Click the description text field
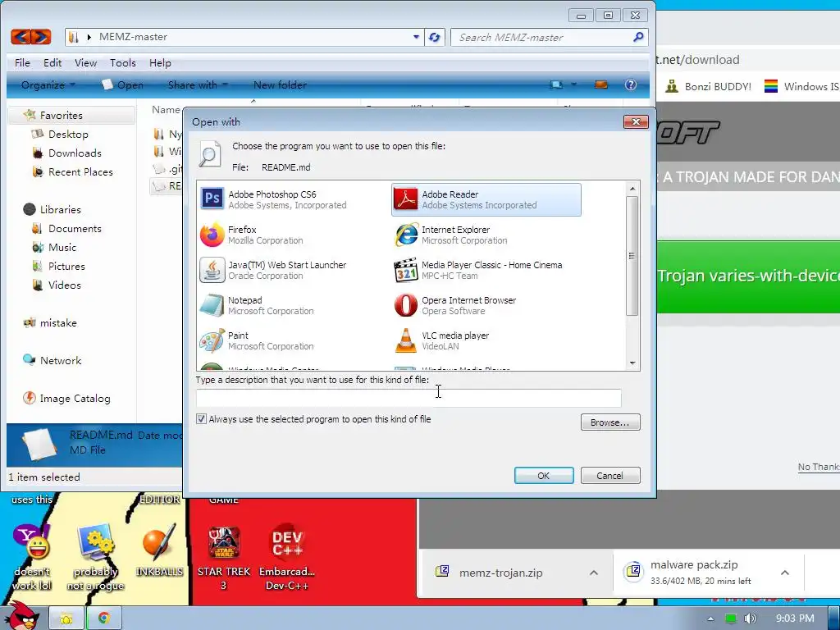This screenshot has width=840, height=630. (409, 398)
